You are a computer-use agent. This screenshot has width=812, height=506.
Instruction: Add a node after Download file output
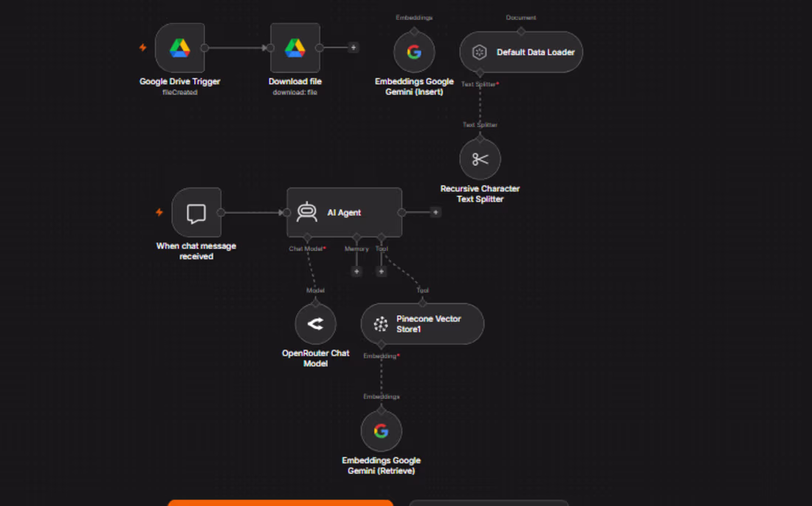coord(353,48)
